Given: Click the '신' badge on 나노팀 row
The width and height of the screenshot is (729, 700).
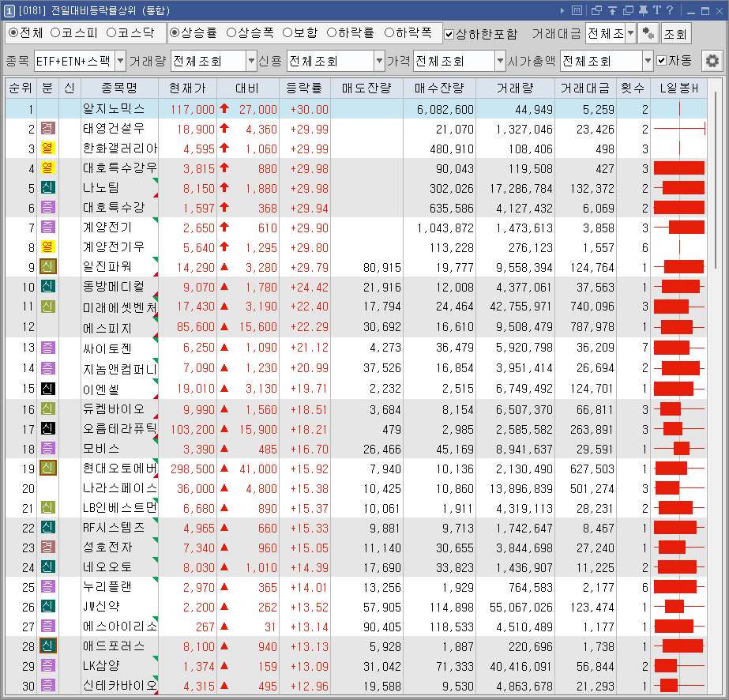Looking at the screenshot, I should tap(47, 188).
